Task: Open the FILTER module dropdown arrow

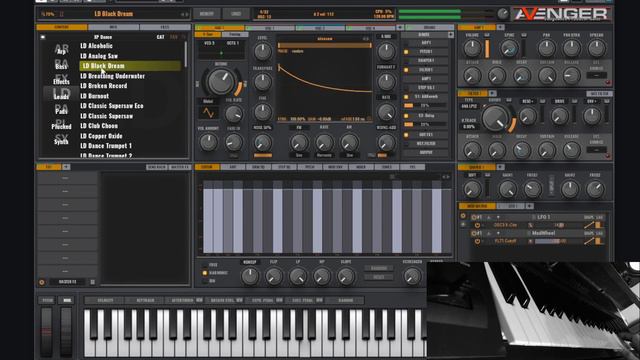Action: tap(492, 93)
